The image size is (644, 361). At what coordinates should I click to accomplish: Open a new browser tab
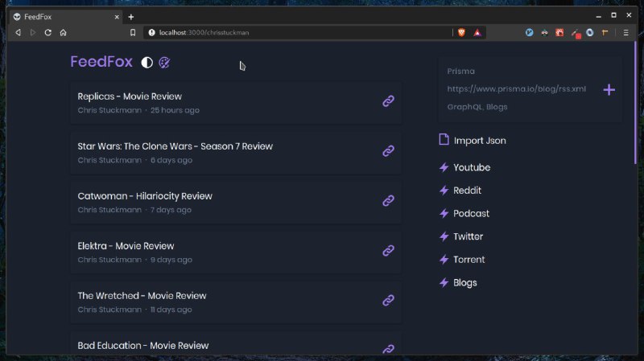pos(131,16)
